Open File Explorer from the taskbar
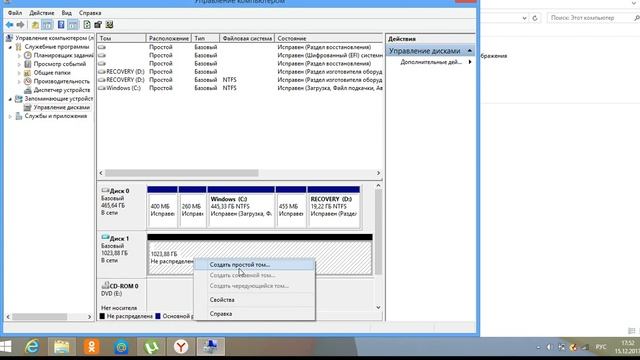640x360 pixels. (62, 347)
